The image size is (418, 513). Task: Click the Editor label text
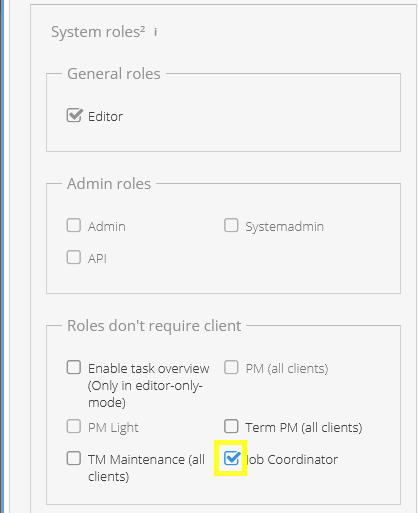coord(105,117)
